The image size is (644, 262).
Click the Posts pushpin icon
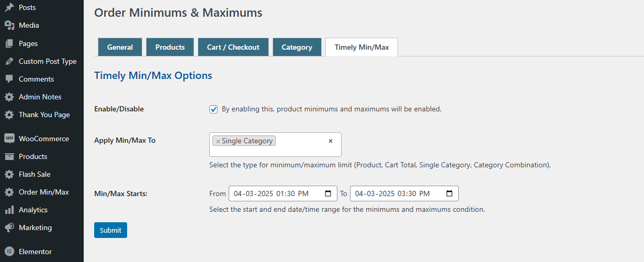[x=9, y=7]
